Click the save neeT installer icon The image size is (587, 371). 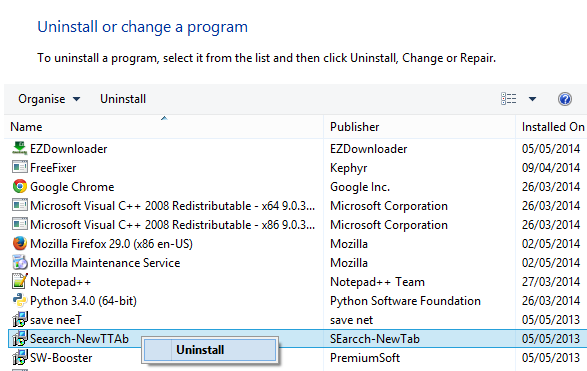(19, 319)
